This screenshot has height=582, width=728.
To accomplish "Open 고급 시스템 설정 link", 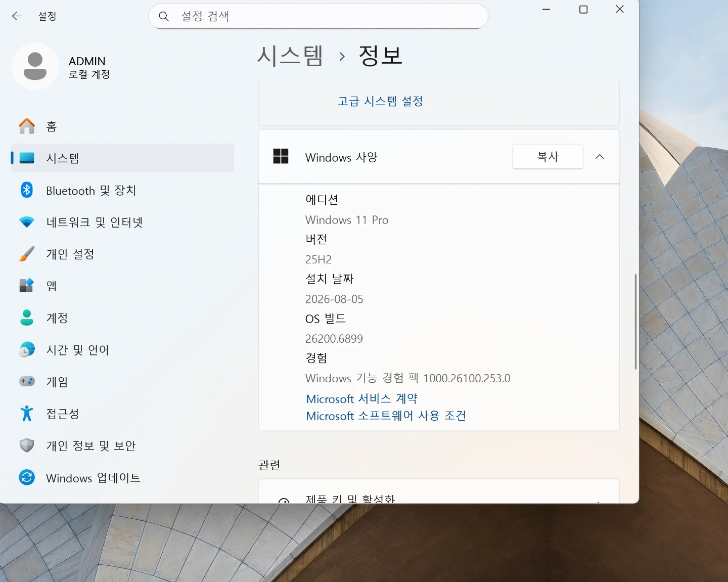I will point(380,101).
